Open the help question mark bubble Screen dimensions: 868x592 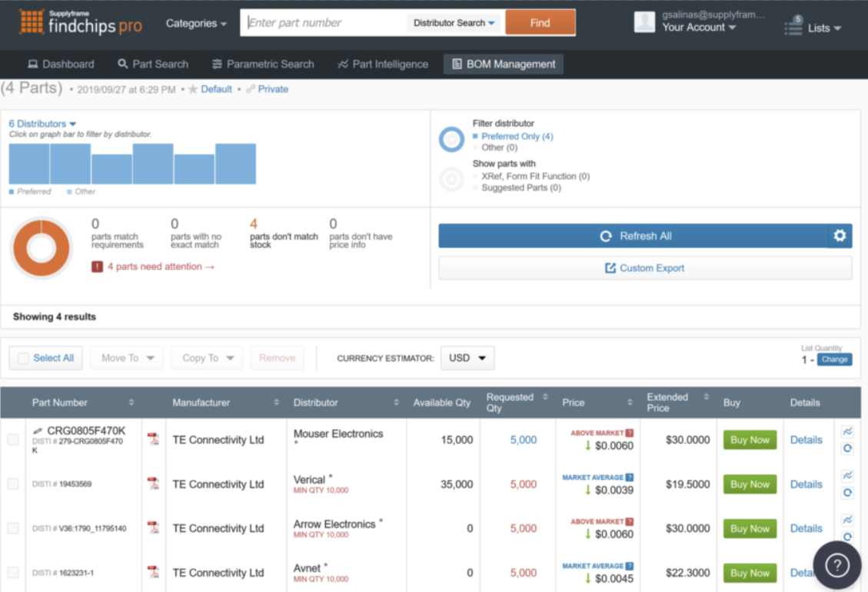tap(837, 565)
